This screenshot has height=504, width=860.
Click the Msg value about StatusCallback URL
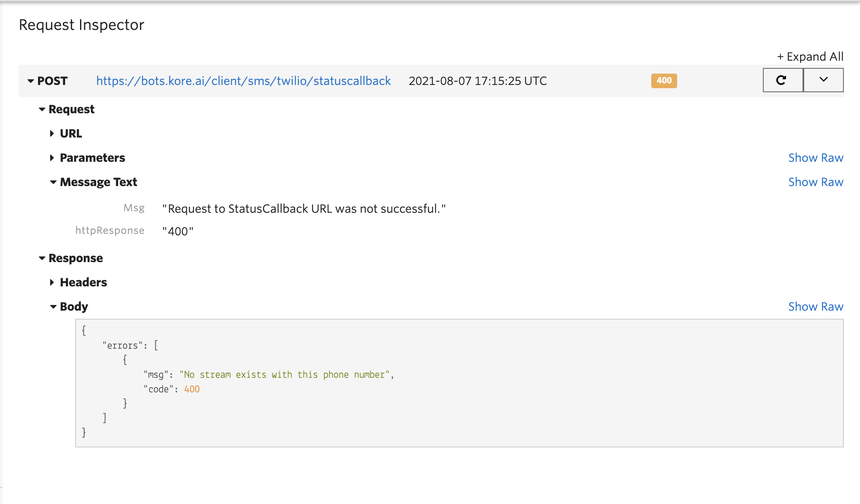point(304,209)
